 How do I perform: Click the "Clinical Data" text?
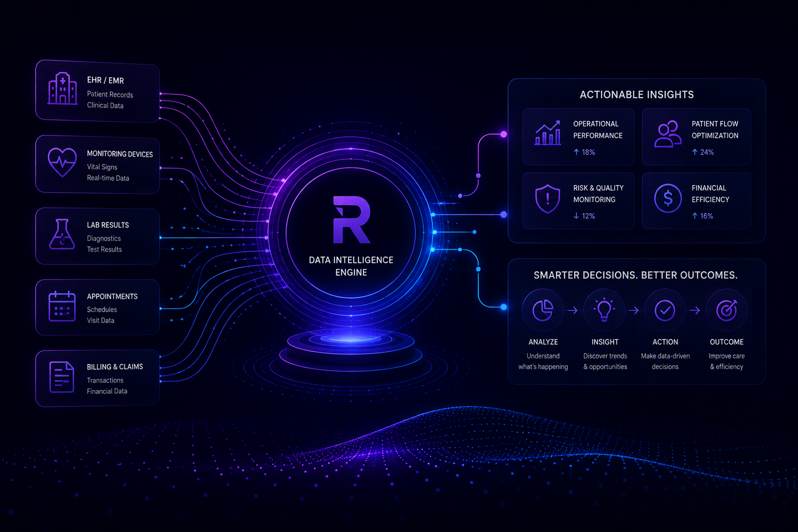point(105,105)
